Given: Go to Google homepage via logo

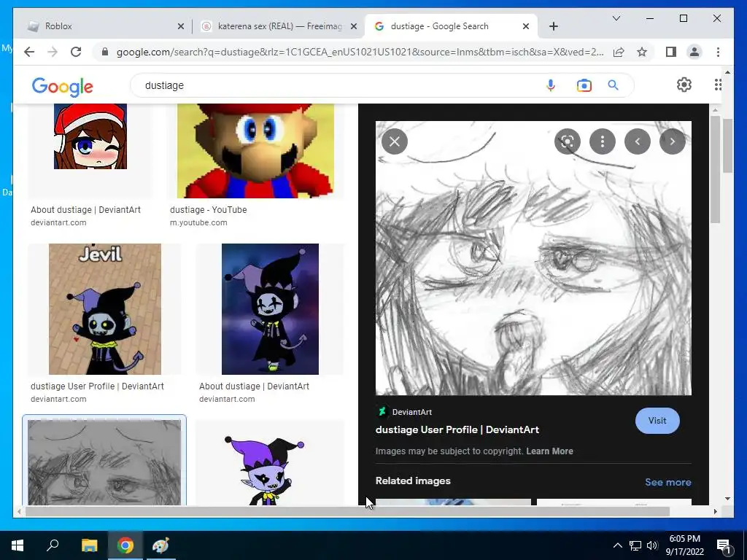Looking at the screenshot, I should point(63,86).
